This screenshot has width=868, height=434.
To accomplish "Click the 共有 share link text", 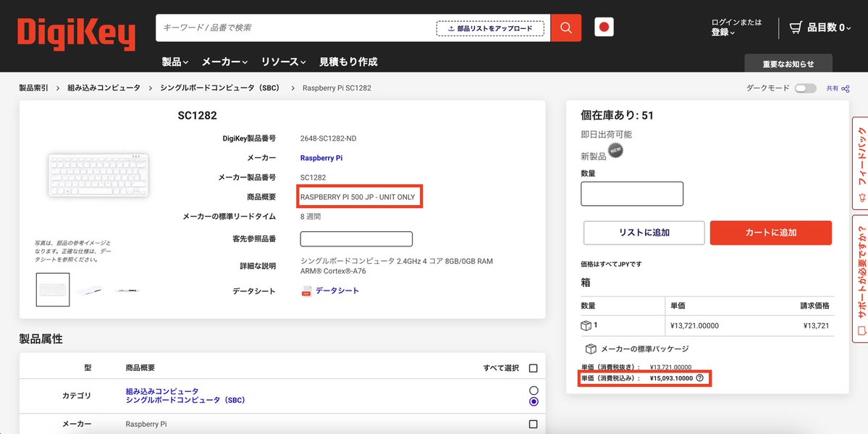I will [x=832, y=88].
